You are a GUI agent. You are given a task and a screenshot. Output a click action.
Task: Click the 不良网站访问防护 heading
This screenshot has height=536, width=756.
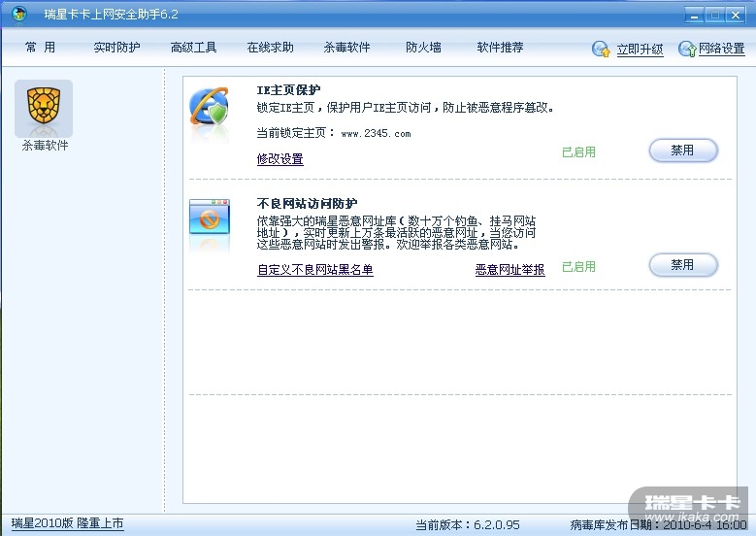point(307,204)
